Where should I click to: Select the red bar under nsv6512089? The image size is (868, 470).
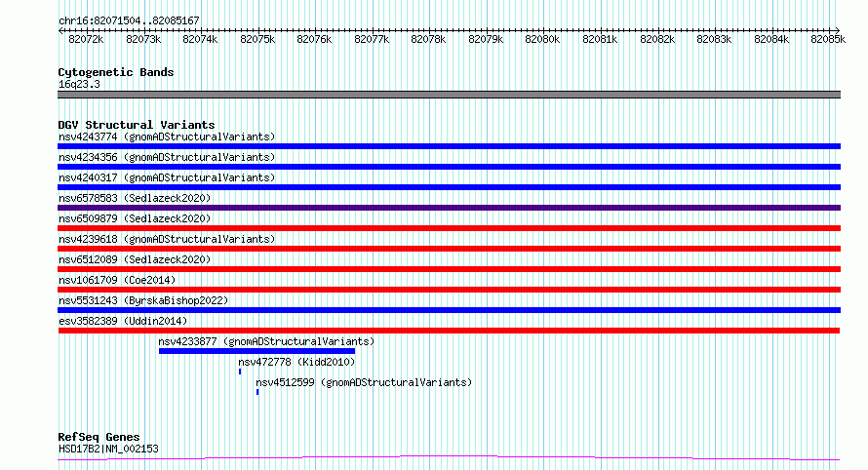(449, 269)
